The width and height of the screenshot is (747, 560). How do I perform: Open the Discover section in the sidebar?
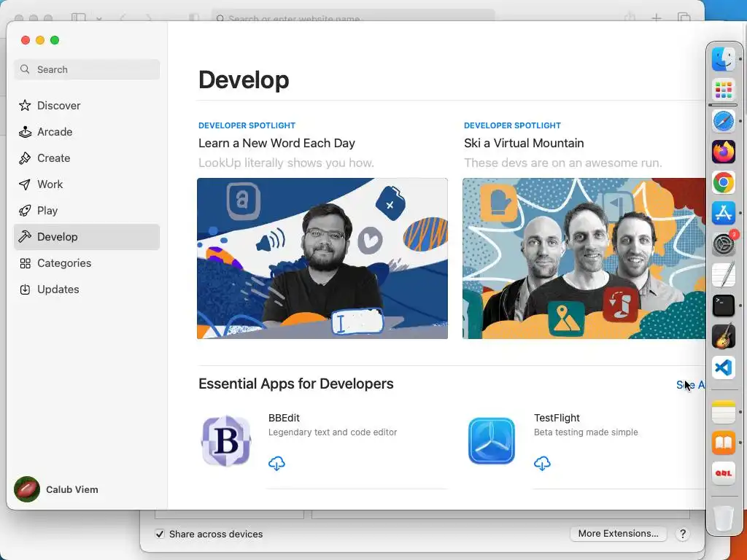(87, 105)
